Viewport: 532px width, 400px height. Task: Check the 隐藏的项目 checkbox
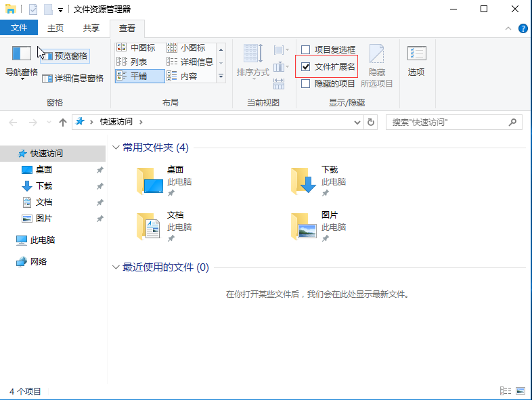(306, 83)
